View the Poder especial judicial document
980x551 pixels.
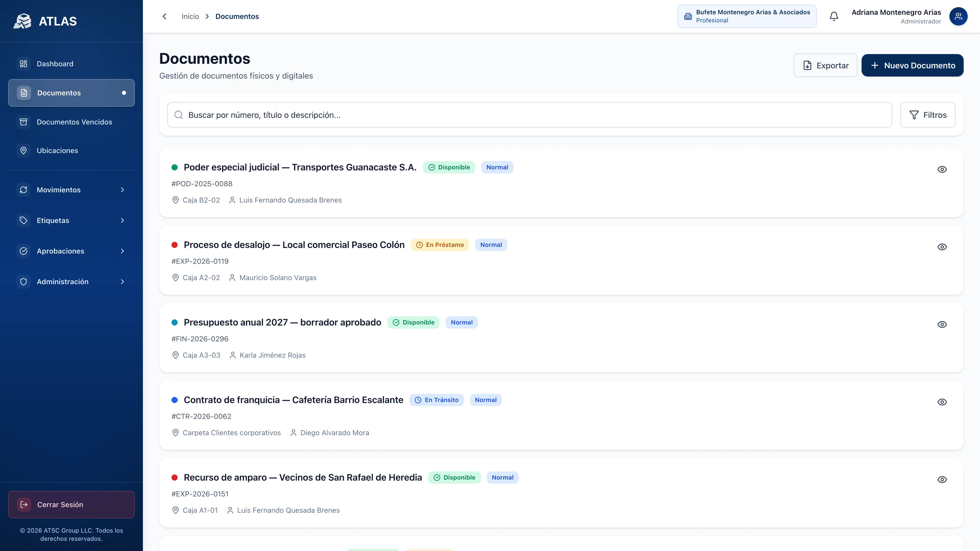[942, 169]
